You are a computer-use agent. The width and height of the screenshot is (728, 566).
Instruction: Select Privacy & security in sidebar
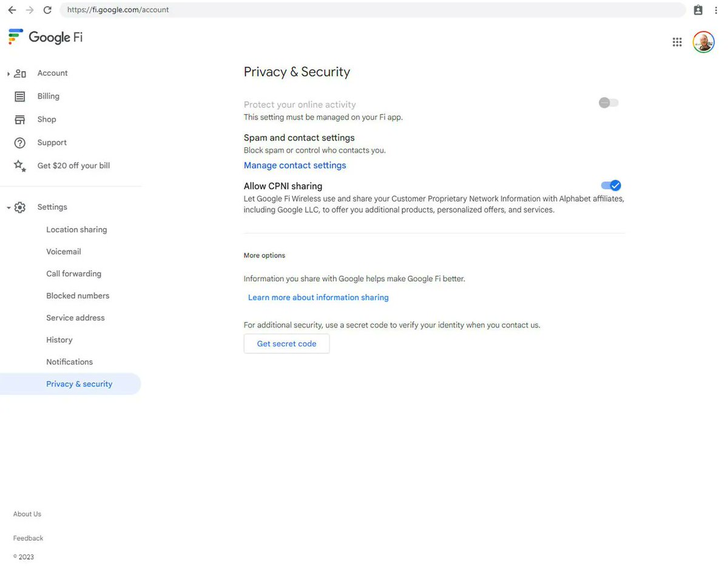[x=70, y=384]
